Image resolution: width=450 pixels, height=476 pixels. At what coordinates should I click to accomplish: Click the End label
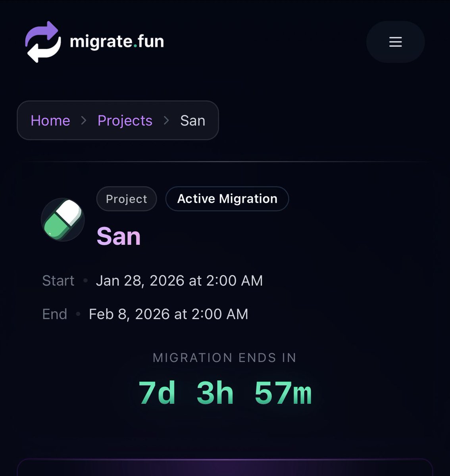pos(55,314)
